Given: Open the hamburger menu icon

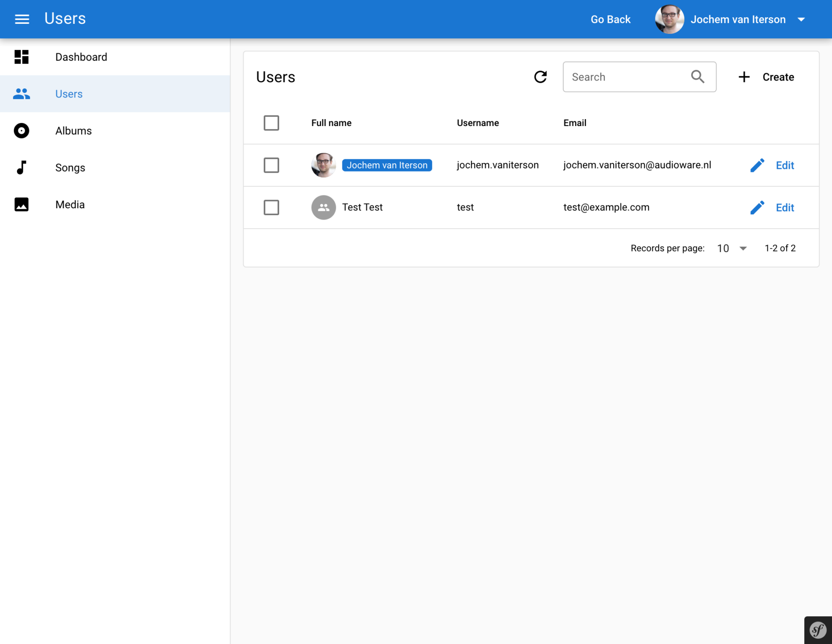Looking at the screenshot, I should (22, 19).
